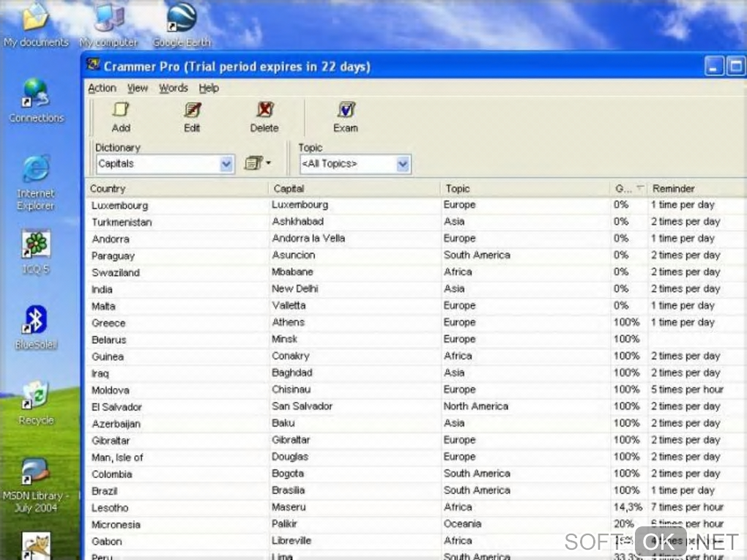
Task: Maximize the Crammer Pro window
Action: [x=735, y=66]
